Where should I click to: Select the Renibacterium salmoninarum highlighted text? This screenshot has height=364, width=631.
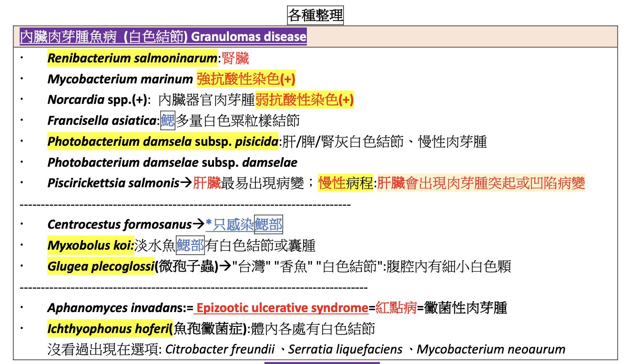pyautogui.click(x=132, y=59)
